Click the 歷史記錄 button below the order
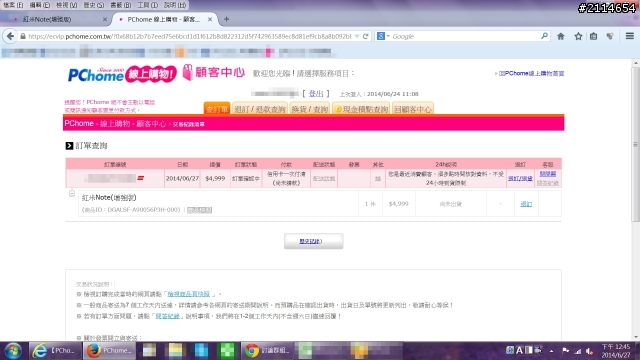 coord(313,241)
